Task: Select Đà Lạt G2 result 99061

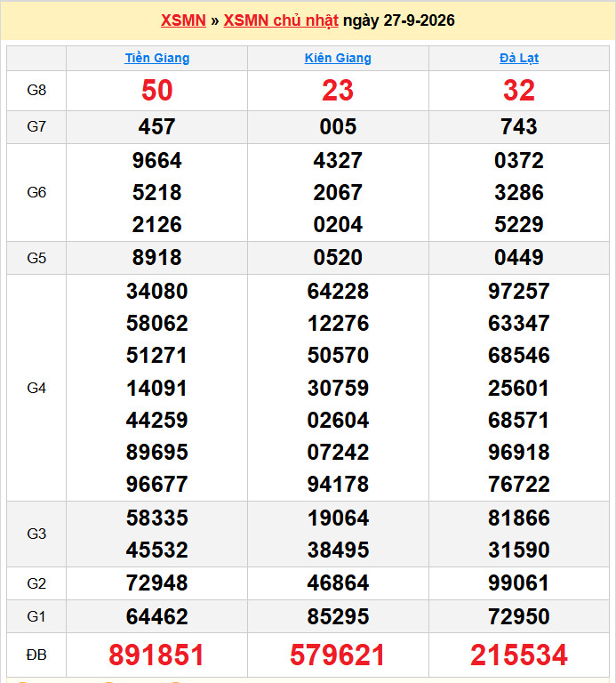Action: click(519, 583)
